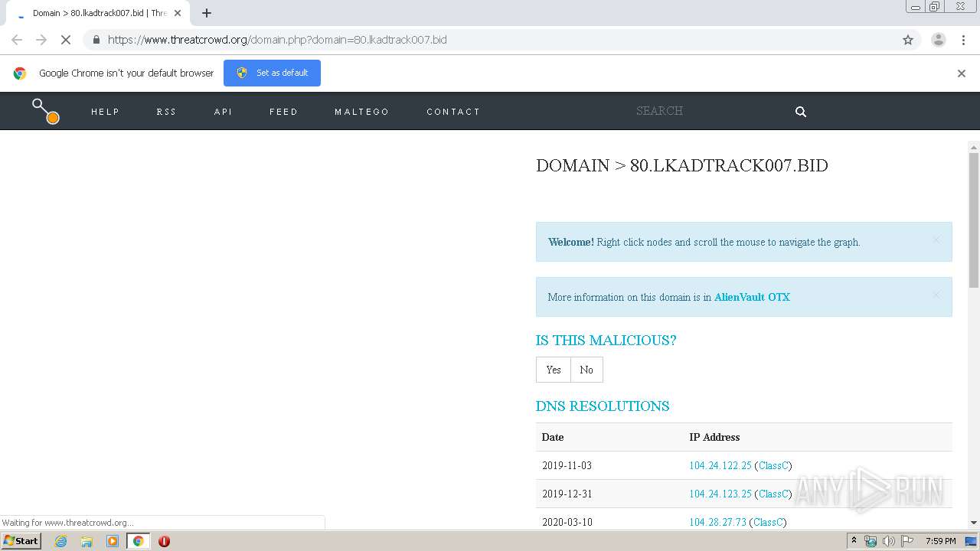Click the Date column header
This screenshot has height=551, width=980.
tap(553, 437)
